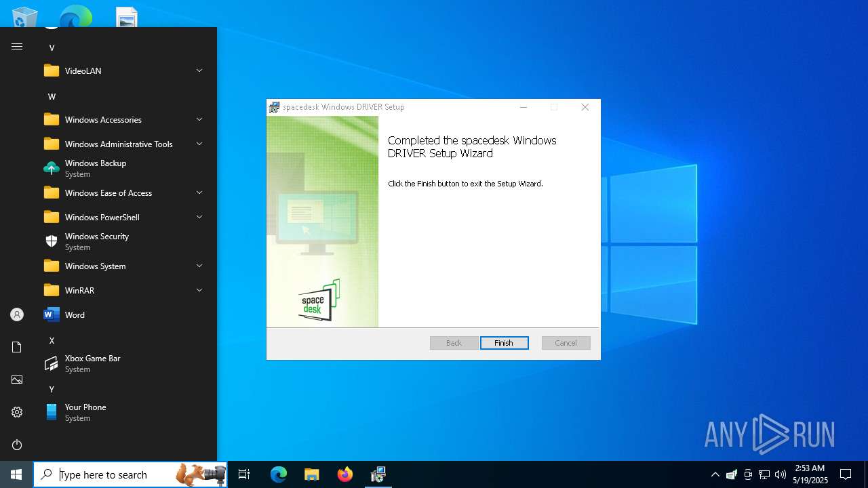Expand the Start menu hamburger button
This screenshot has width=868, height=488.
pos(17,46)
